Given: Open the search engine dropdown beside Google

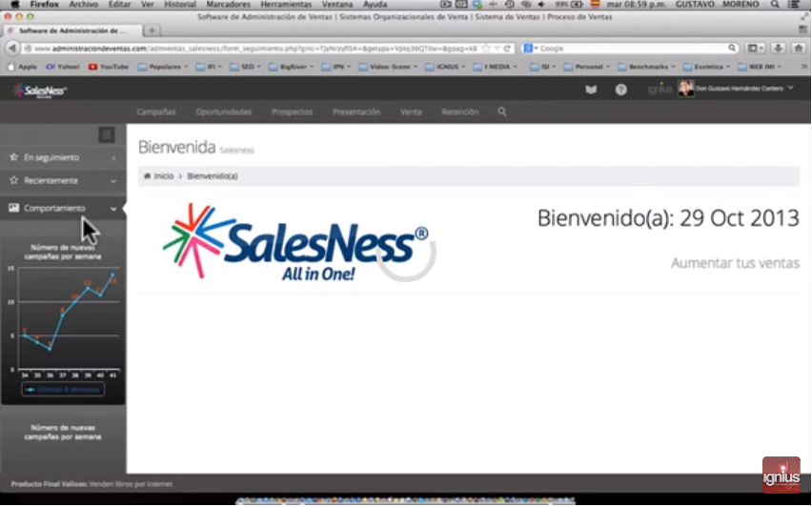Looking at the screenshot, I should tap(530, 49).
